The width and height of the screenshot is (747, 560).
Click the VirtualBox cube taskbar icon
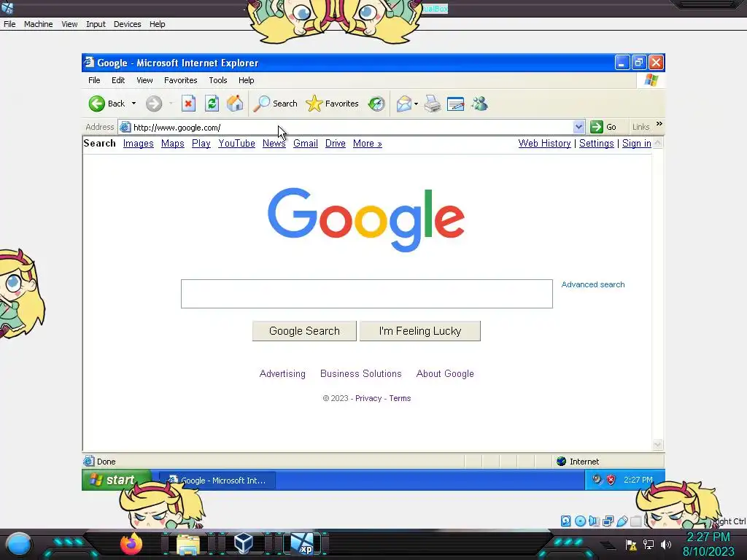point(244,543)
